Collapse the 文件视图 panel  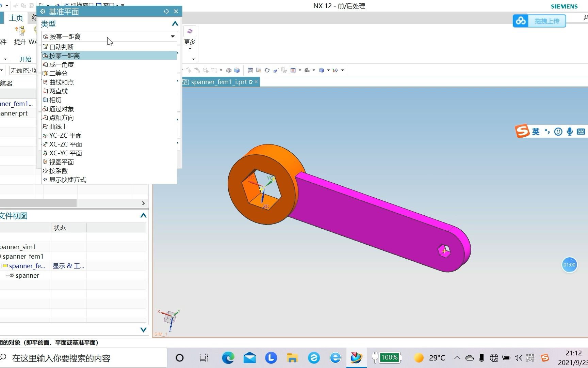tap(143, 215)
